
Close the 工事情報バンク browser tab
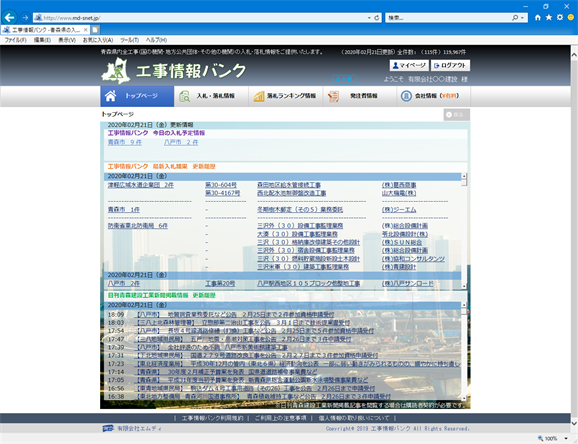pyautogui.click(x=86, y=30)
